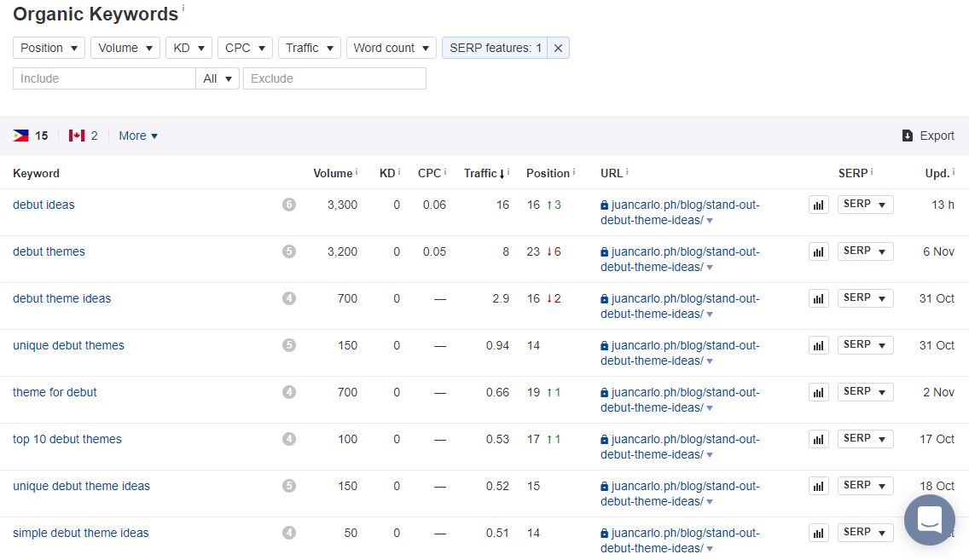The image size is (969, 560).
Task: Open history chart for unique debut themes
Action: 819,345
